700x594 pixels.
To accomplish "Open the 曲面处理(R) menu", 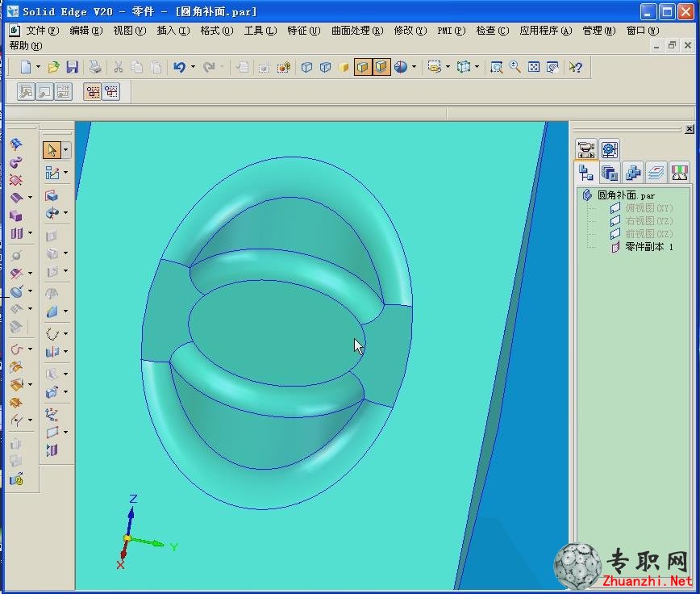I will point(357,31).
